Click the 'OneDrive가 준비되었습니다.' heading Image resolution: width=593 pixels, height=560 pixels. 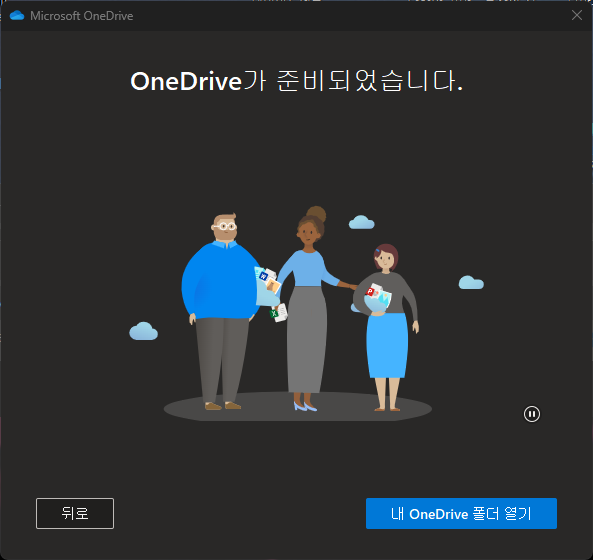point(296,81)
